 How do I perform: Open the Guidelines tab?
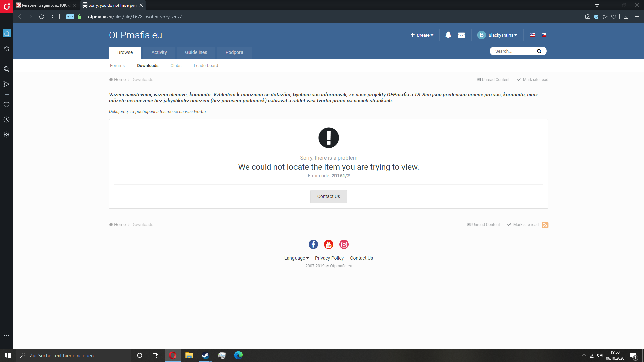[196, 52]
